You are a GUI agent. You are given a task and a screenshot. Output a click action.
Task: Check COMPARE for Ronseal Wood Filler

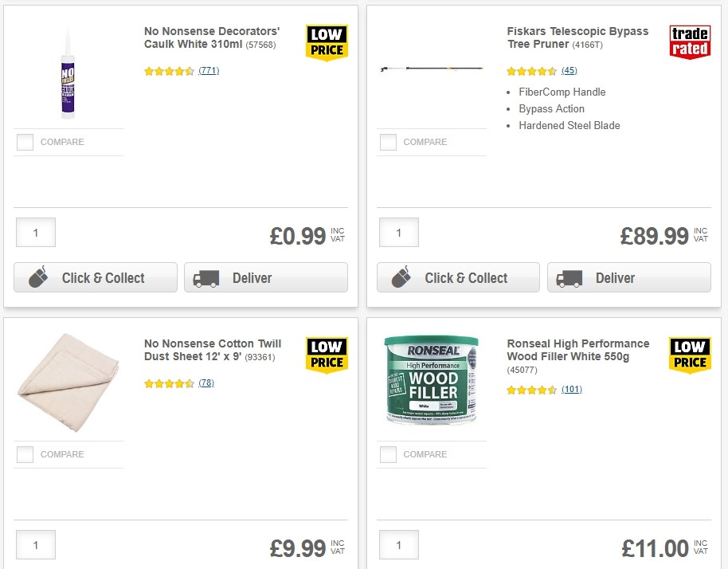pyautogui.click(x=388, y=454)
